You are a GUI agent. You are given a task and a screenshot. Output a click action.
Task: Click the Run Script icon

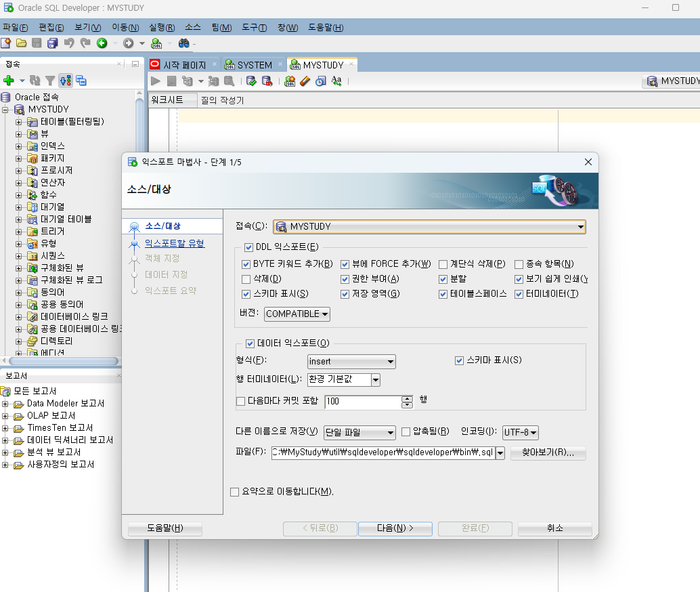(171, 81)
